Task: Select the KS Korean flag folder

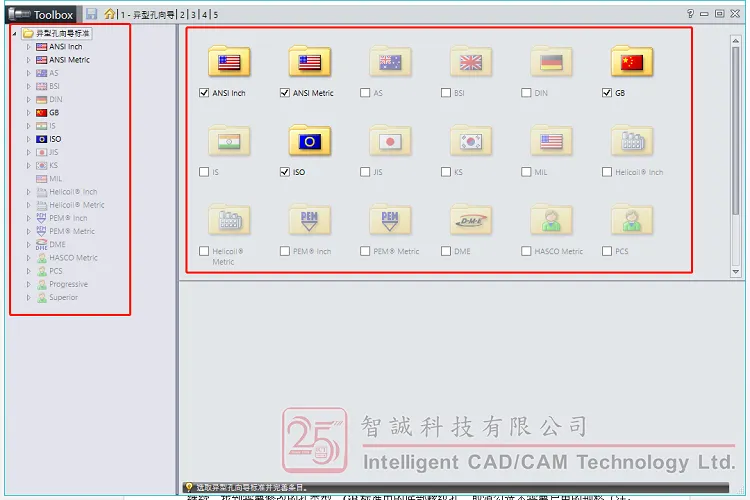Action: [471, 141]
